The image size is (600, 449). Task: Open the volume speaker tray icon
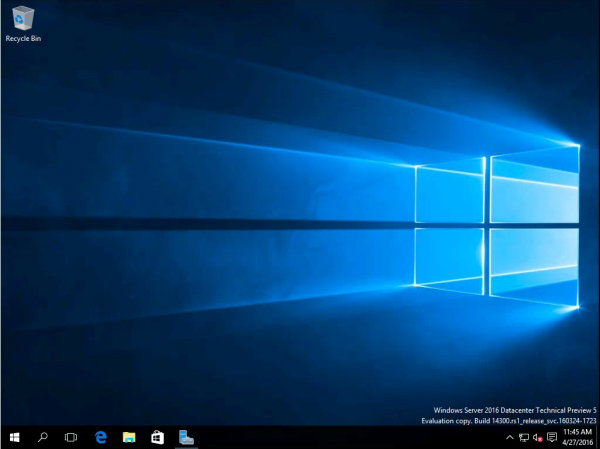click(x=538, y=437)
